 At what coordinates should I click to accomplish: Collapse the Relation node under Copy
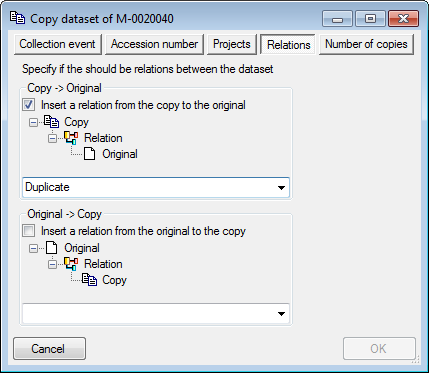(52, 139)
